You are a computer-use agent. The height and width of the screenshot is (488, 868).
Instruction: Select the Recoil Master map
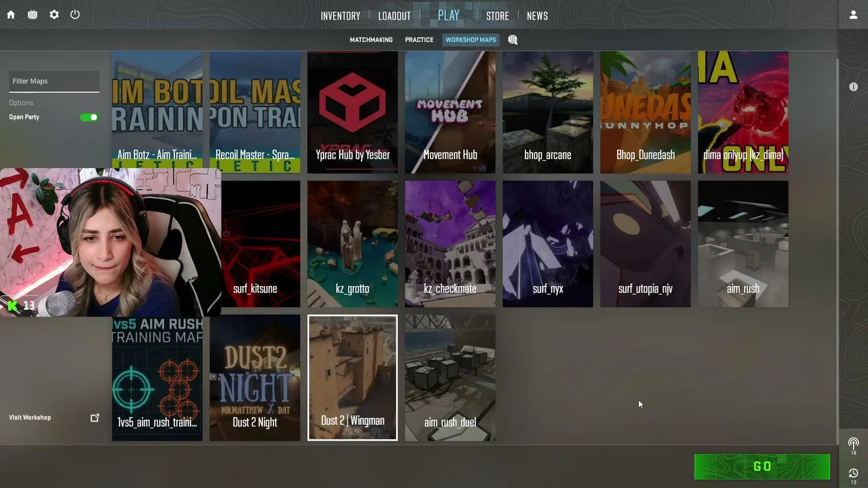[x=255, y=113]
